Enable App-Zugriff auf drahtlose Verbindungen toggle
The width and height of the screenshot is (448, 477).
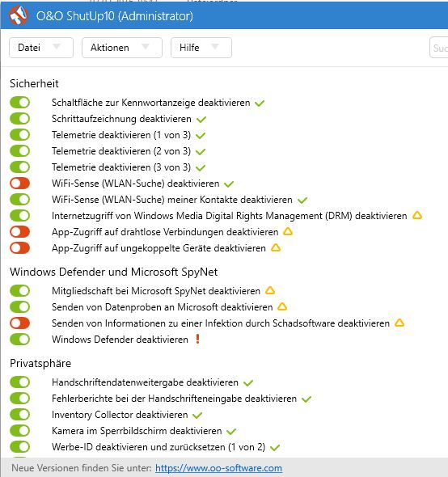pos(19,232)
